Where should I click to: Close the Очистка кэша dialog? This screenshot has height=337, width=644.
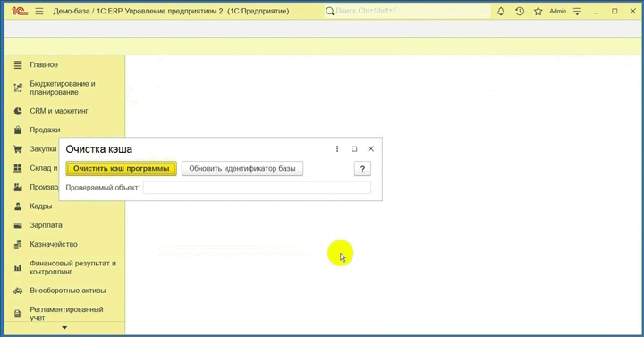[371, 148]
